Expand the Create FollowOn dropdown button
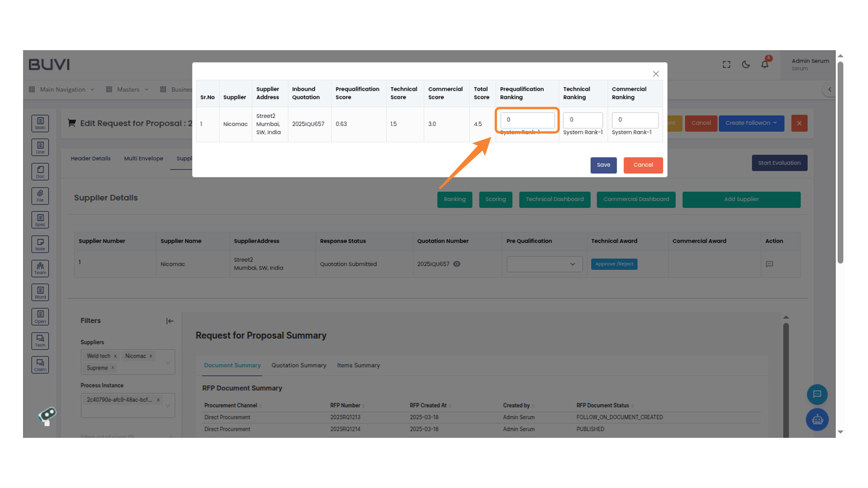868x488 pixels. (x=751, y=123)
